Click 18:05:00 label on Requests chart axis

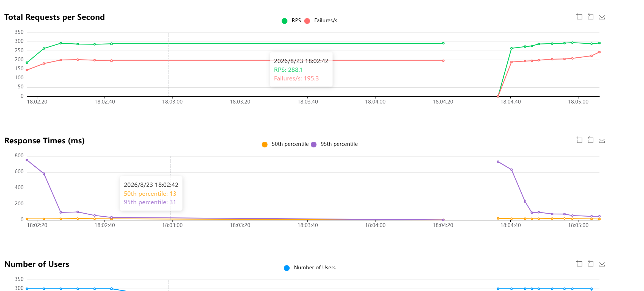pyautogui.click(x=578, y=102)
